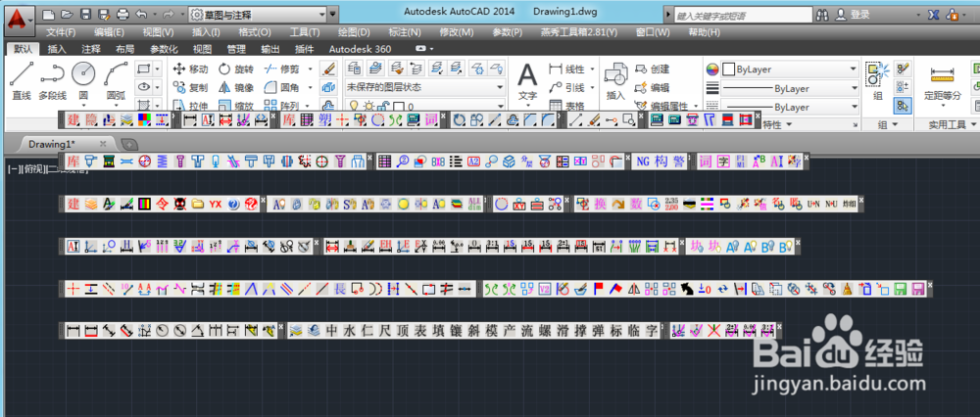The height and width of the screenshot is (417, 980).
Task: Click the pink 数 toolbar icon
Action: (x=636, y=204)
